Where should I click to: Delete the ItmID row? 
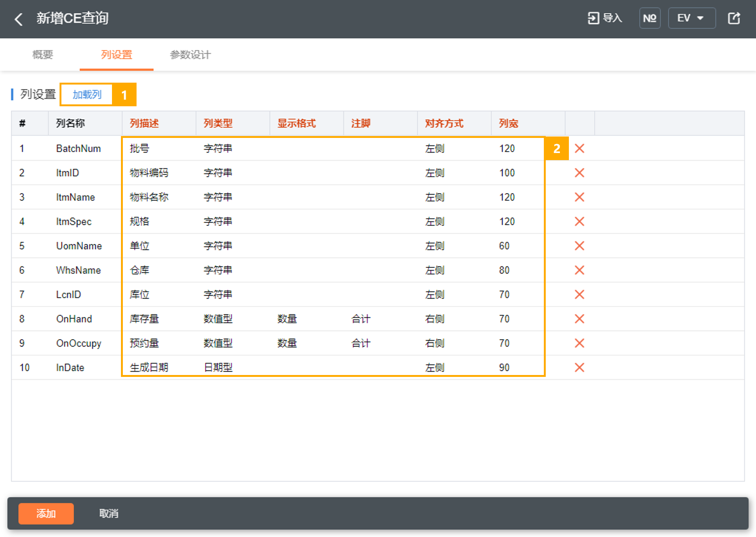point(579,173)
